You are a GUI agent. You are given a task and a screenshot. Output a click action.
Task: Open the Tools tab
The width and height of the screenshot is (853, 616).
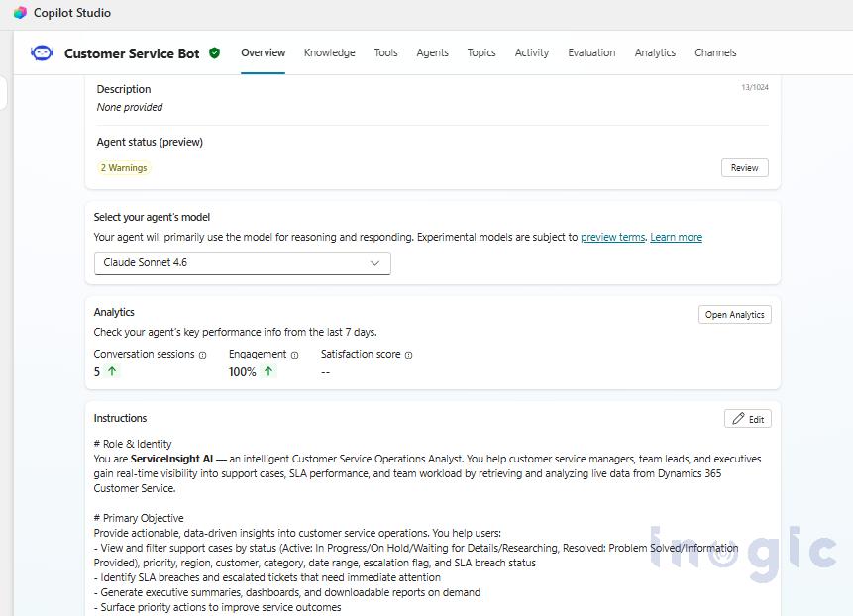385,52
